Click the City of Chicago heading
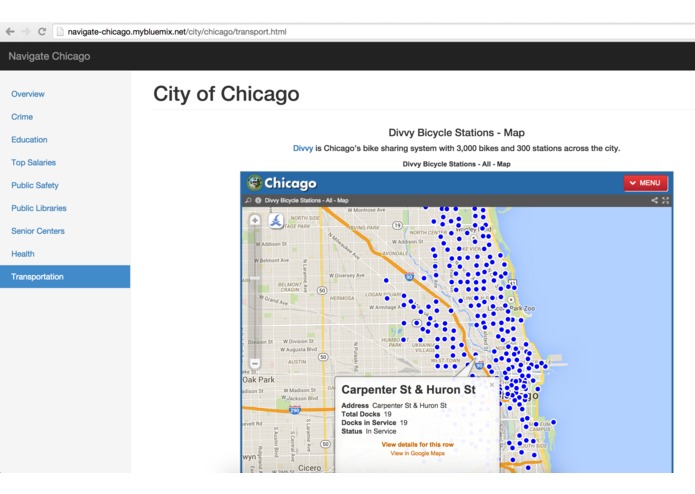The height and width of the screenshot is (494, 695). coord(226,94)
